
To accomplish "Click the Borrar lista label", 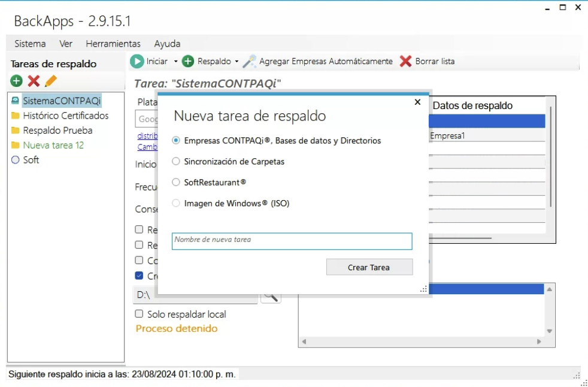I will [435, 61].
